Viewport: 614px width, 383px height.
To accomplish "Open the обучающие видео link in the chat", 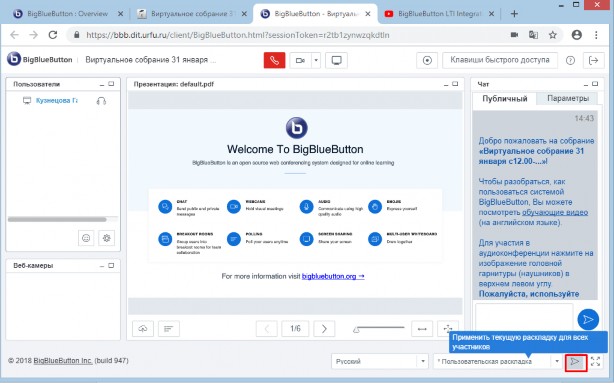I will 555,212.
